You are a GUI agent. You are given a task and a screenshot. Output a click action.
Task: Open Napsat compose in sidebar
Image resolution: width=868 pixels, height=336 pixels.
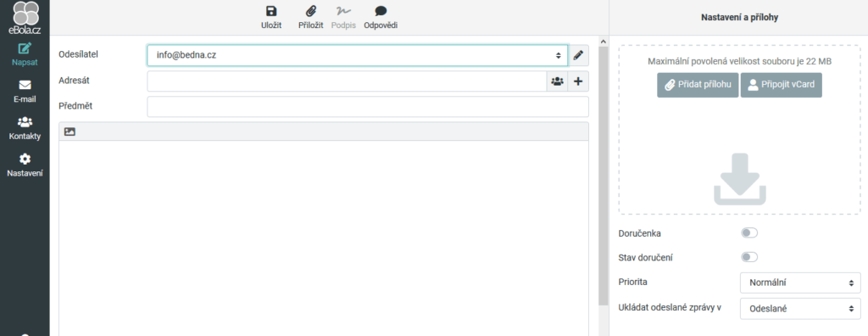click(25, 54)
